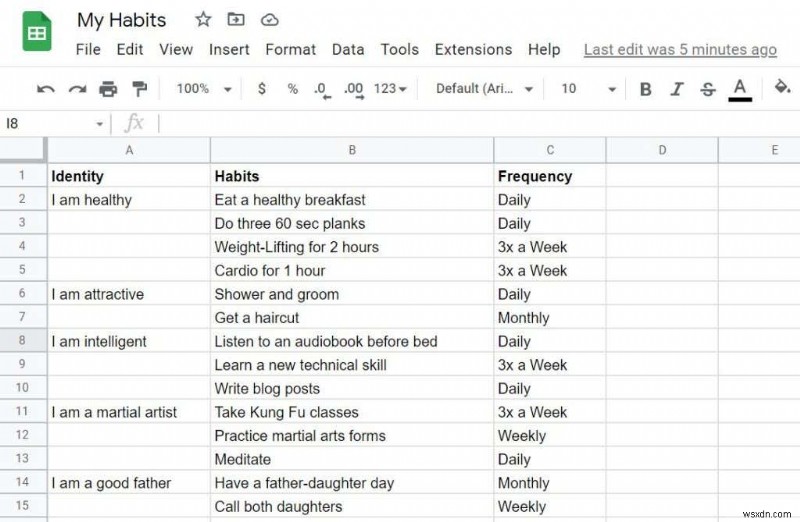Viewport: 800px width, 522px height.
Task: Select row 8 header
Action: coord(23,340)
